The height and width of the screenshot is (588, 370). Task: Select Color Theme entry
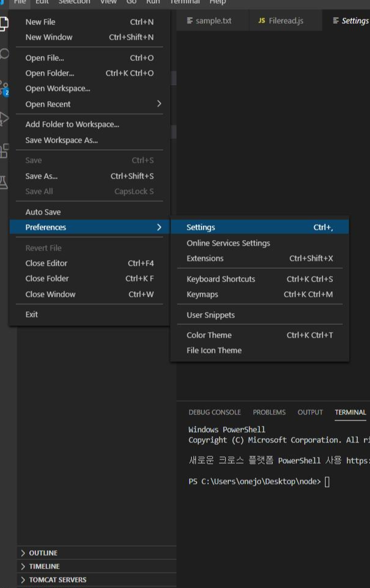click(259, 335)
